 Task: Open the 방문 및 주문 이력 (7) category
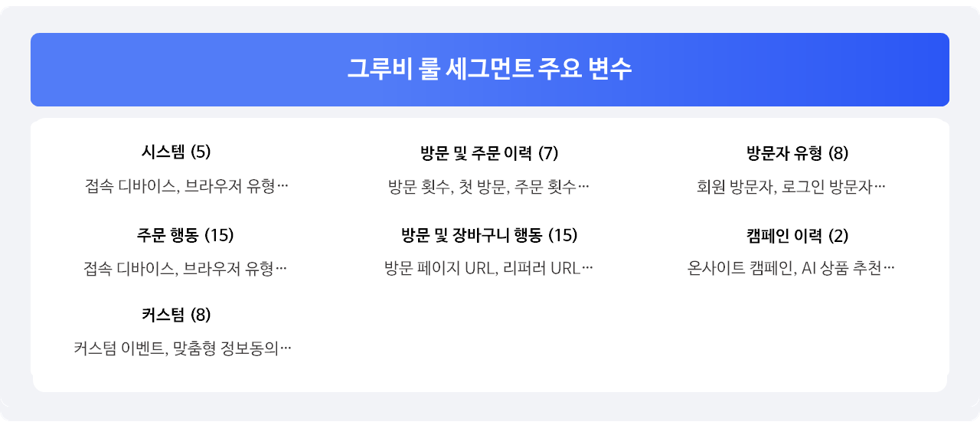click(x=489, y=152)
